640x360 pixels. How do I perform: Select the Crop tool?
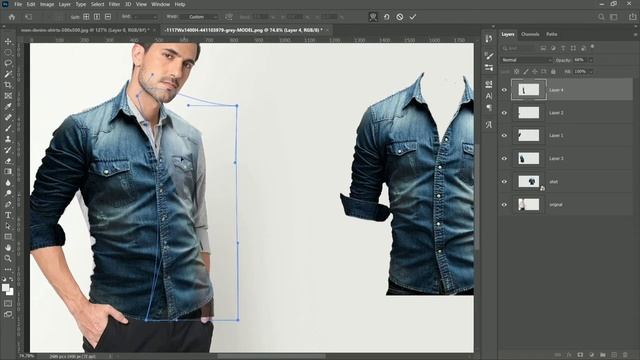pos(8,85)
